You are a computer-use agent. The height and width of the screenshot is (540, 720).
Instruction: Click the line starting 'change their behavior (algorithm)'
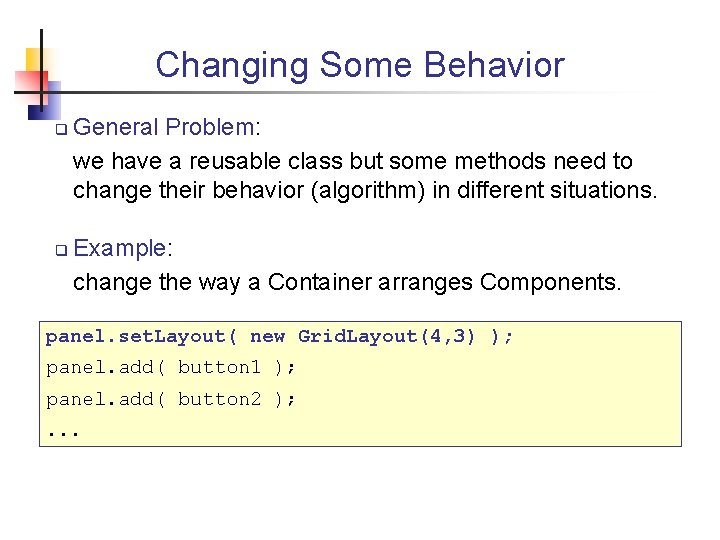point(365,190)
